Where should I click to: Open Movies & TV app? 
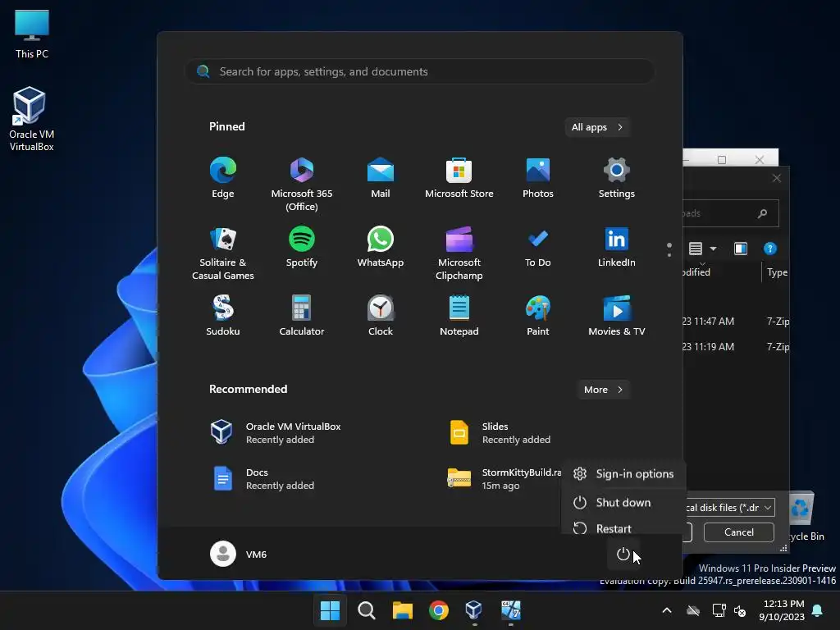pos(617,316)
